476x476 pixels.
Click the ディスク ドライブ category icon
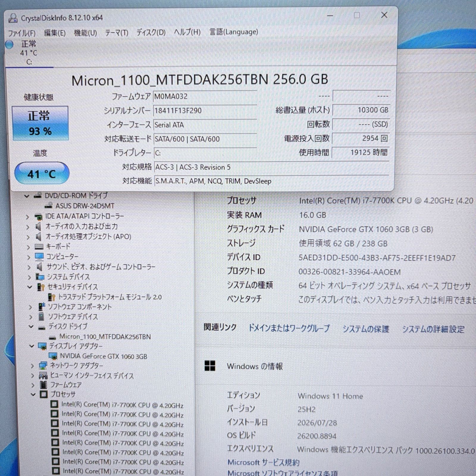click(42, 327)
